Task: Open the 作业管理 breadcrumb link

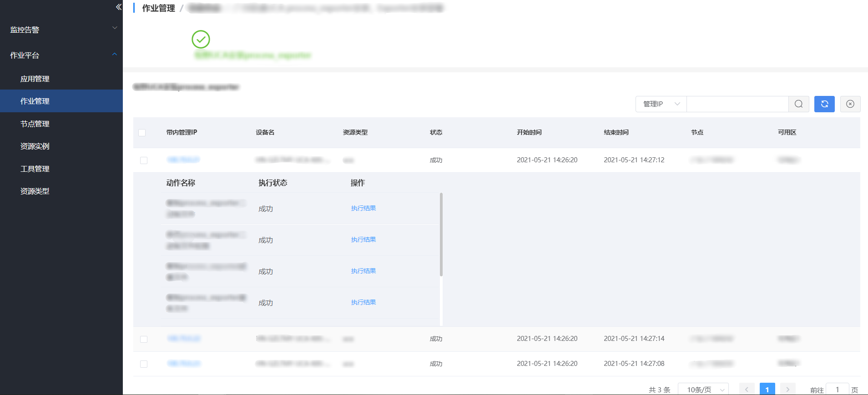Action: pos(158,8)
